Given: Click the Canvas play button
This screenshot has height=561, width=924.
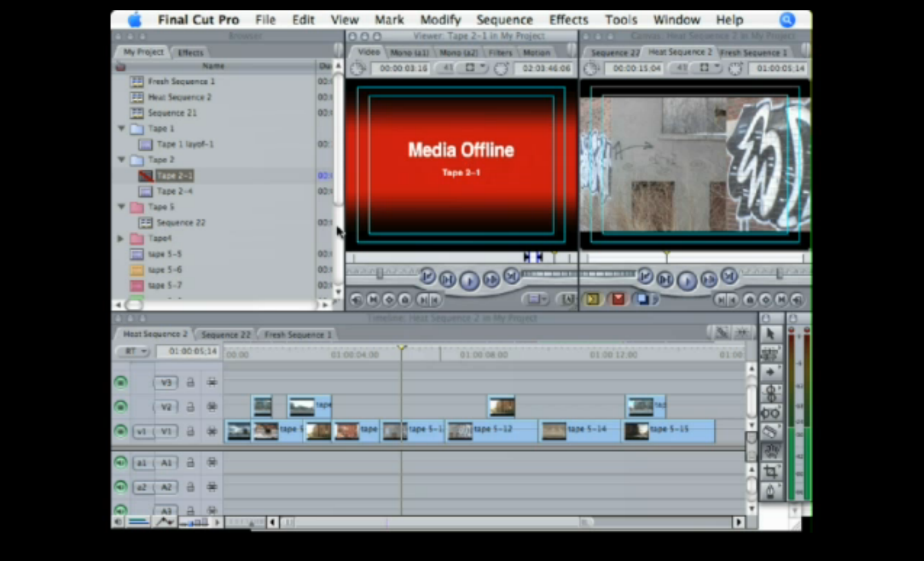Looking at the screenshot, I should point(687,280).
